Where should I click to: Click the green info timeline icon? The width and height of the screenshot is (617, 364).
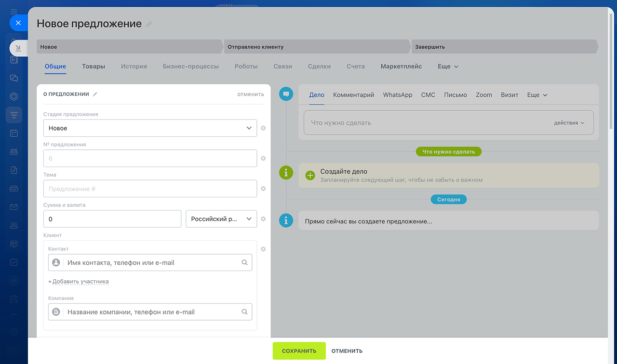286,172
